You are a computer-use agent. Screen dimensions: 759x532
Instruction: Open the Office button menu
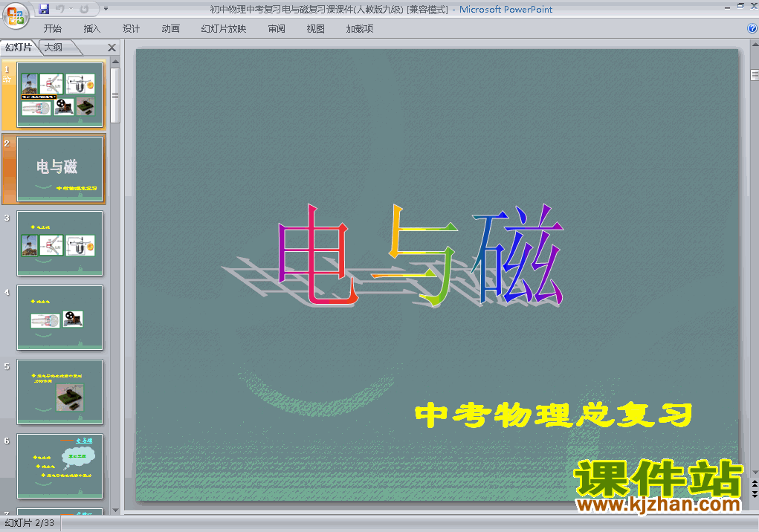(16, 16)
